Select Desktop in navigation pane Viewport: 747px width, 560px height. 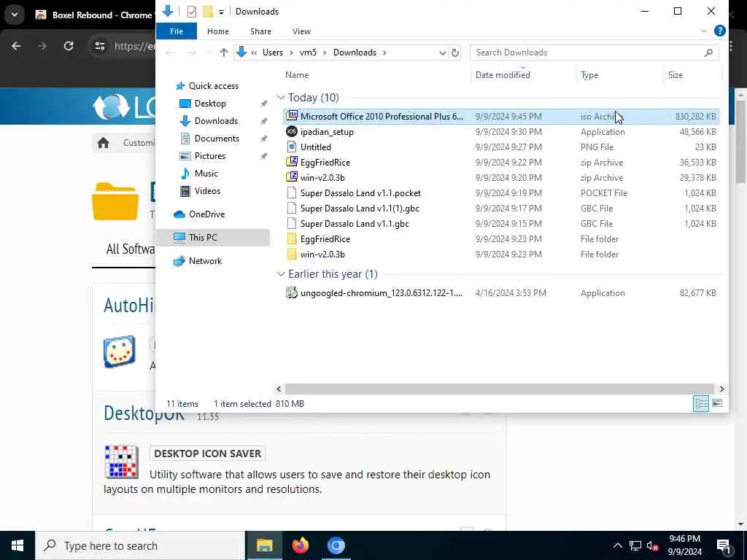(x=210, y=104)
